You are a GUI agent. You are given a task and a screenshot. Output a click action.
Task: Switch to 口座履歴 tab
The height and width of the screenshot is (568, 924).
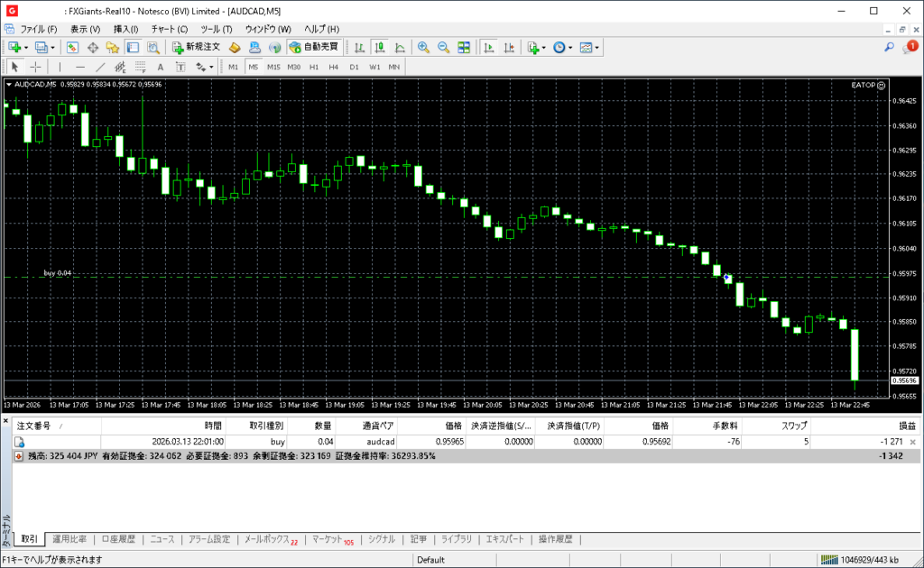pyautogui.click(x=117, y=539)
